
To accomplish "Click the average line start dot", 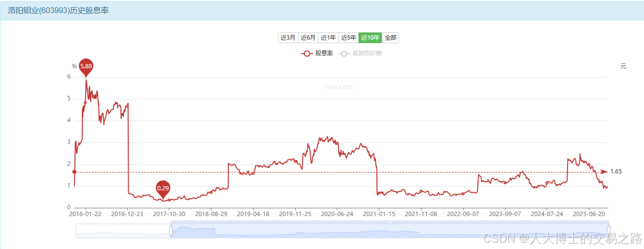I will 74,171.
